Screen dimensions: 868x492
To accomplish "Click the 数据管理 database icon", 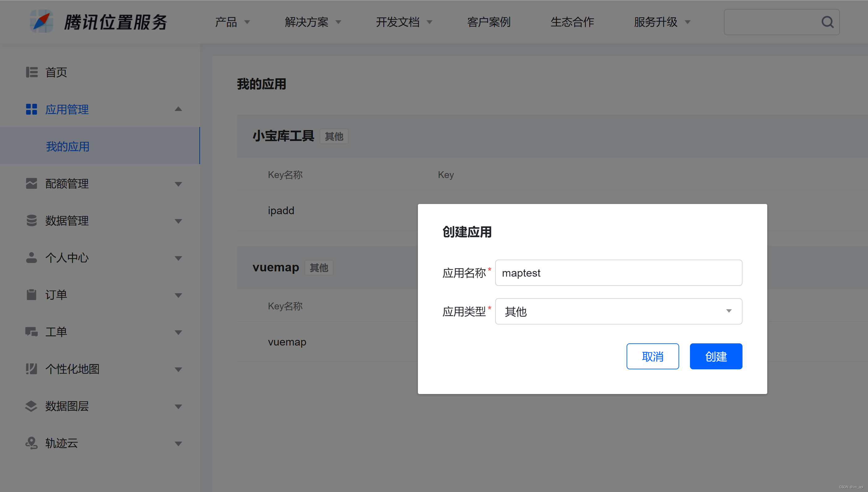I will click(x=32, y=220).
